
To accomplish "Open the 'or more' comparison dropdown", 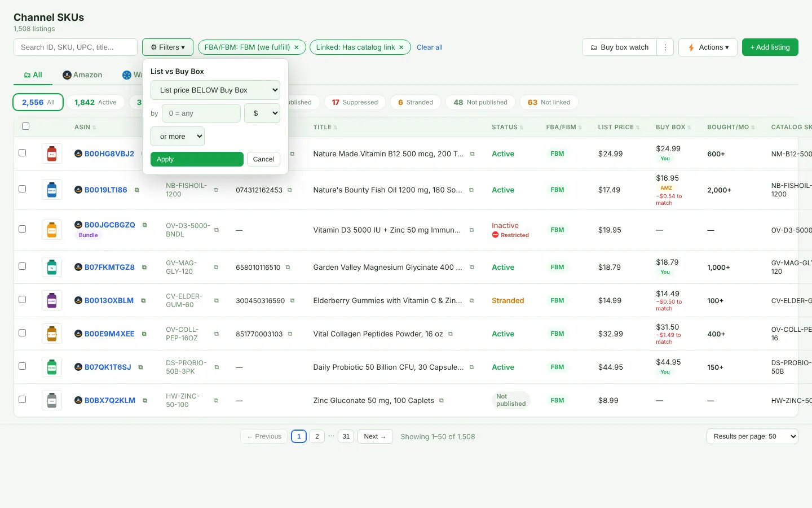I will [178, 137].
